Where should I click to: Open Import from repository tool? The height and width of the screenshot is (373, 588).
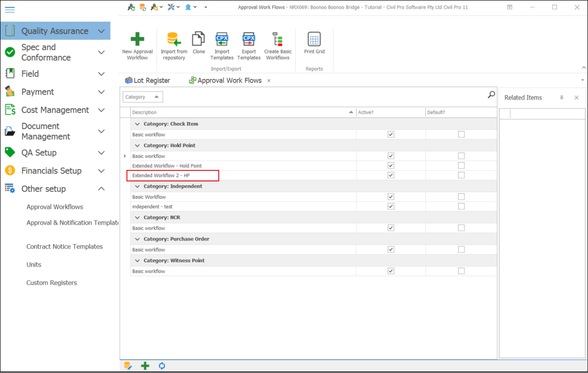click(x=174, y=39)
